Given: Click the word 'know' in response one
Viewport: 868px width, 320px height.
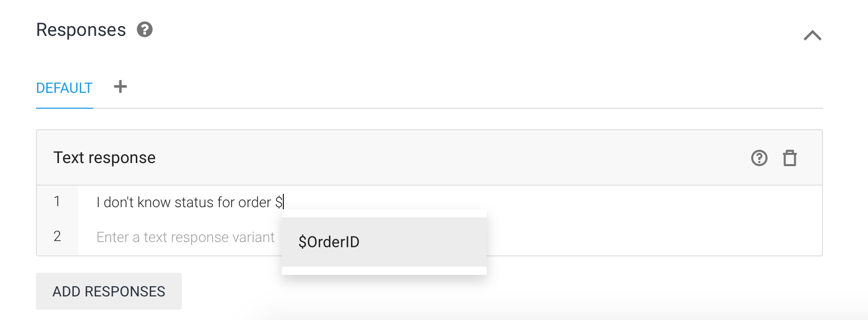Looking at the screenshot, I should click(x=154, y=202).
